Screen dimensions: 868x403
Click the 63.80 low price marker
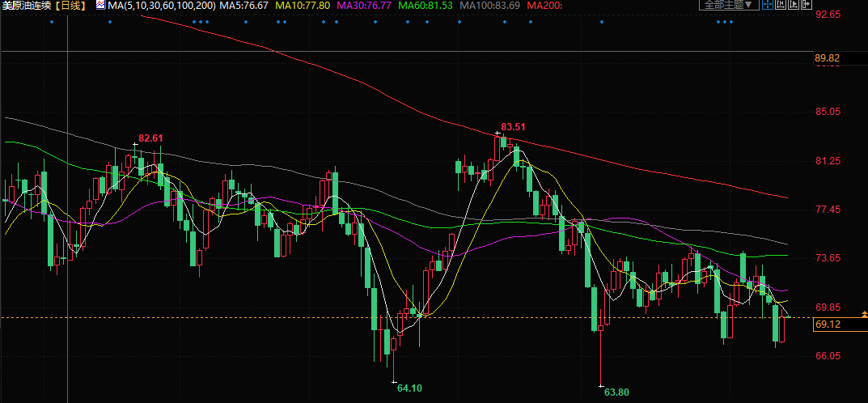point(616,392)
